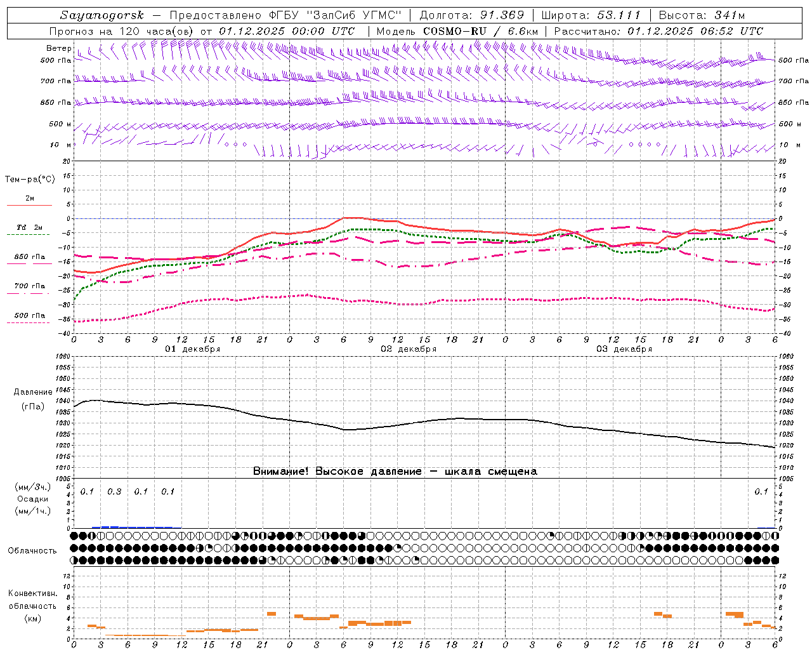Click the 'Облачность' cloud cover label
Screen dimensions: 812x650
32,550
